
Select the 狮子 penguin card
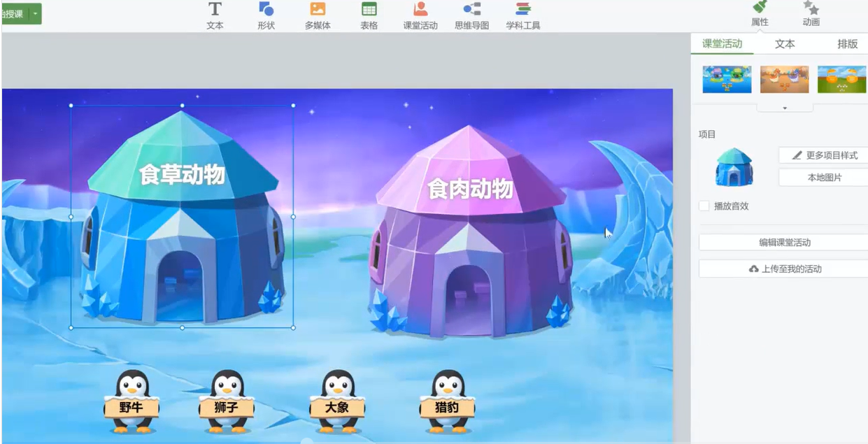pyautogui.click(x=227, y=401)
